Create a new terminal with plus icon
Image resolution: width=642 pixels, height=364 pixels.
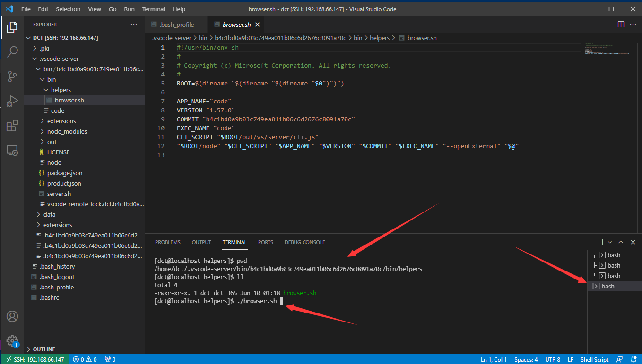point(602,242)
